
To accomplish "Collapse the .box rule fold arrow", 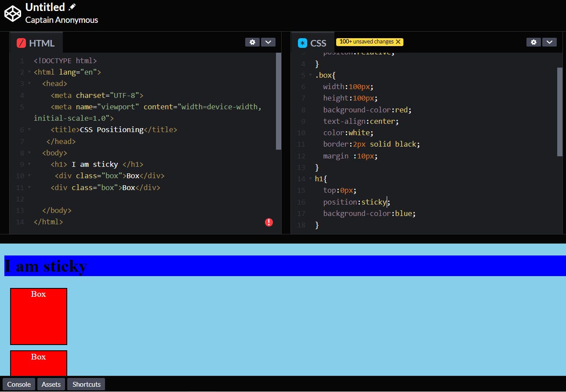I will pyautogui.click(x=310, y=75).
